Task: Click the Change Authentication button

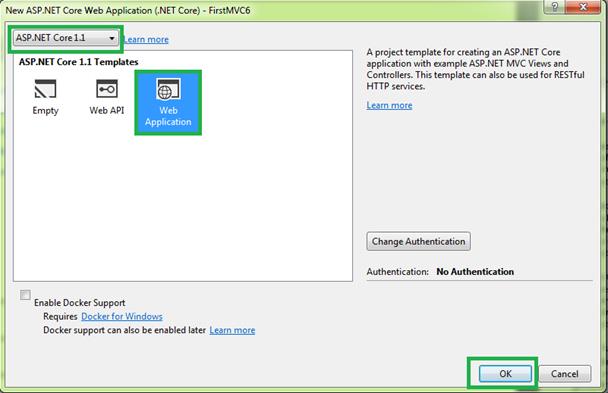Action: coord(418,241)
